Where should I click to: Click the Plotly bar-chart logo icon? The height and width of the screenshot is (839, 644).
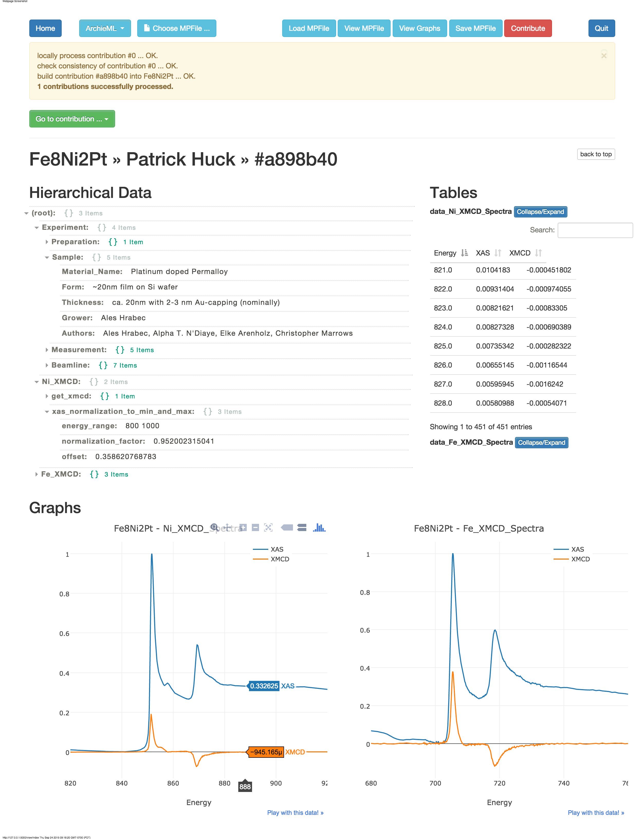coord(319,527)
